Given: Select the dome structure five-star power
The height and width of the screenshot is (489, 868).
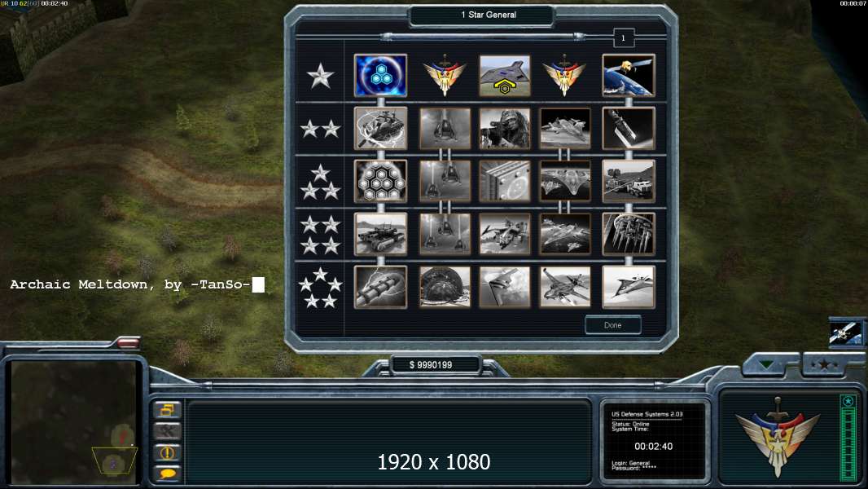Looking at the screenshot, I should point(445,288).
